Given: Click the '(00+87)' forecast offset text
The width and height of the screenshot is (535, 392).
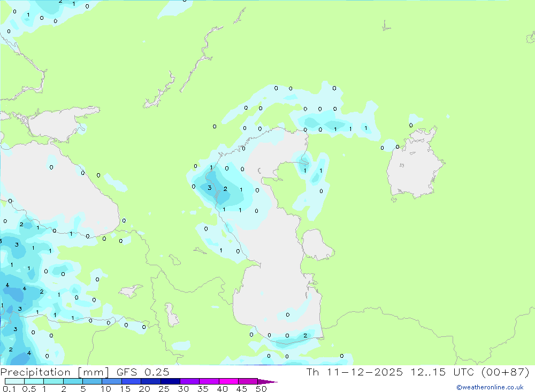Looking at the screenshot, I should pos(506,372).
